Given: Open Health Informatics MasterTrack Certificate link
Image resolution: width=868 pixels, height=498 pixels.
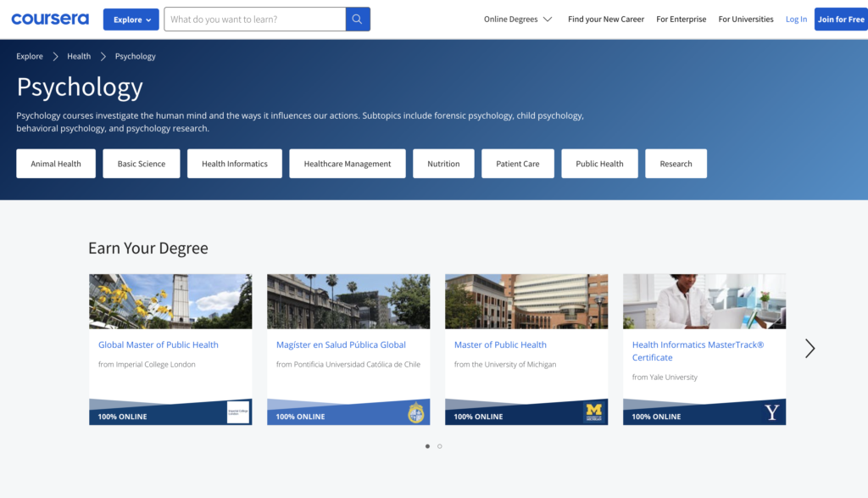Looking at the screenshot, I should [x=698, y=350].
